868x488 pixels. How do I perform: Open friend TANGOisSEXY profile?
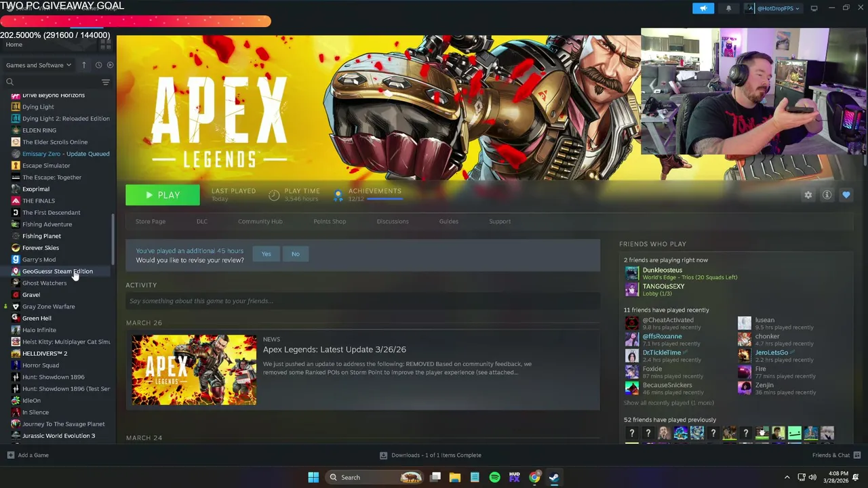click(663, 287)
